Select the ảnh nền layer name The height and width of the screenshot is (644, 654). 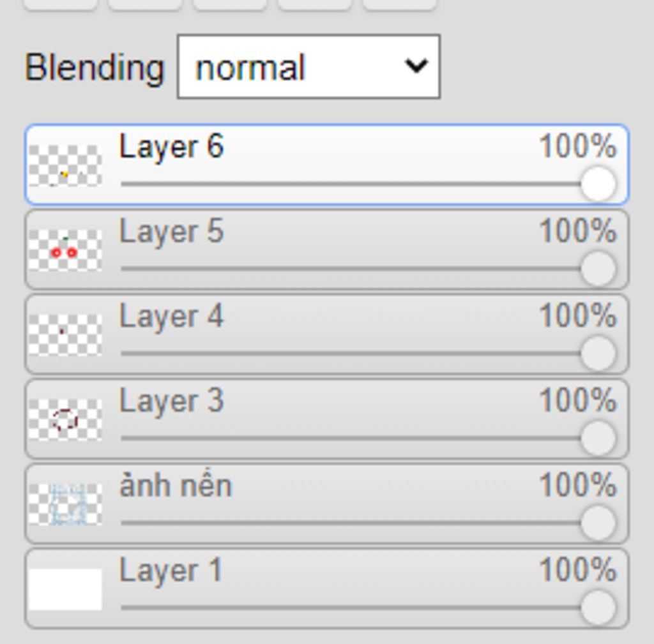click(x=176, y=486)
